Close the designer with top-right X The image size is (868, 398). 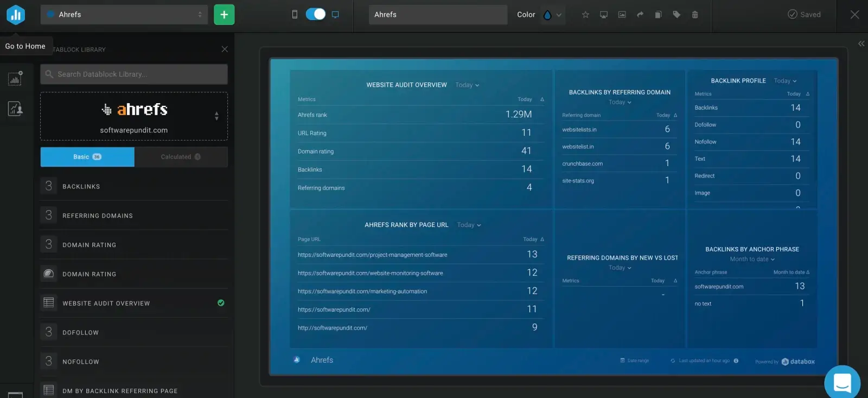coord(854,15)
